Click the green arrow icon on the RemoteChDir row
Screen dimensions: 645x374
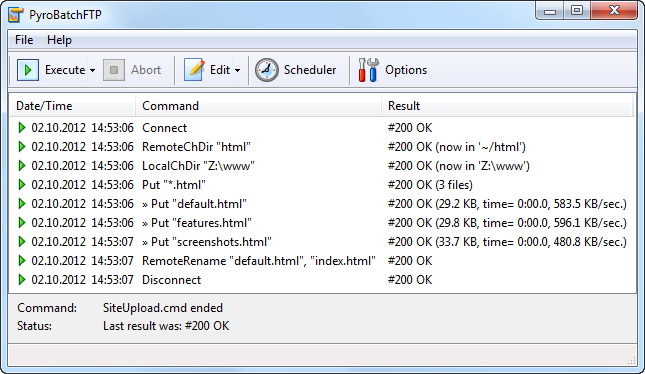[22, 146]
